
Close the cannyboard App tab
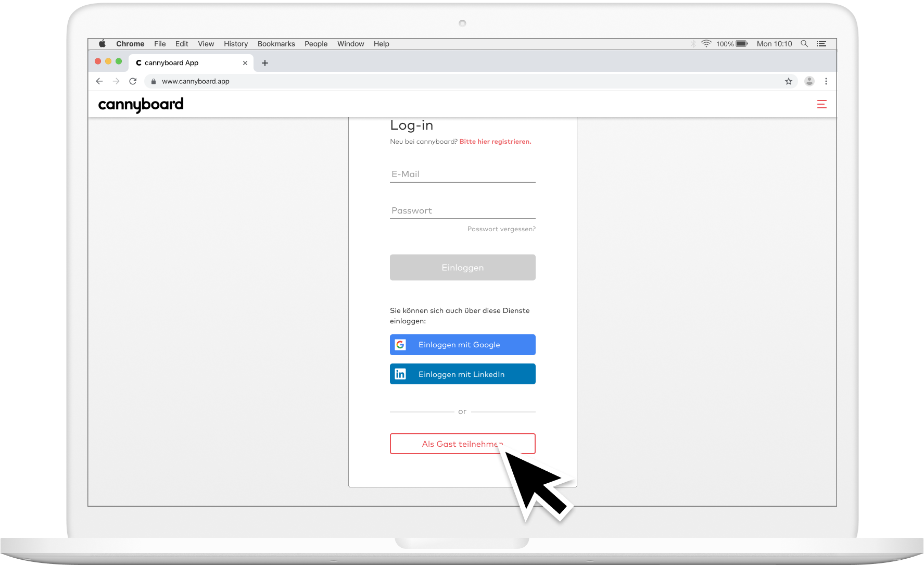(x=245, y=63)
